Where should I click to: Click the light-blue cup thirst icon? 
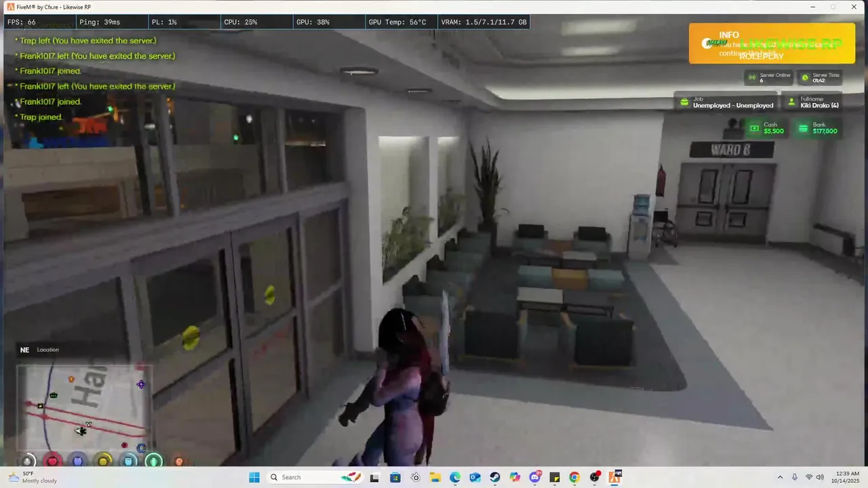[x=129, y=462]
